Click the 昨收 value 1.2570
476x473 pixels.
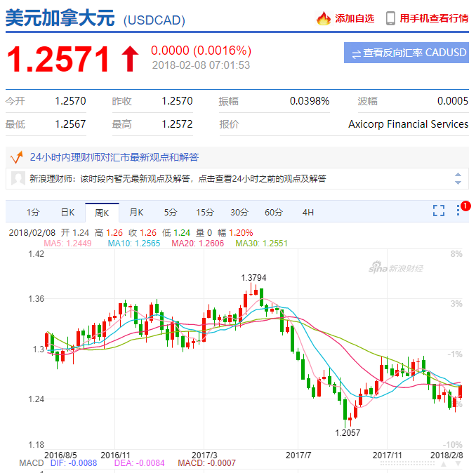178,101
